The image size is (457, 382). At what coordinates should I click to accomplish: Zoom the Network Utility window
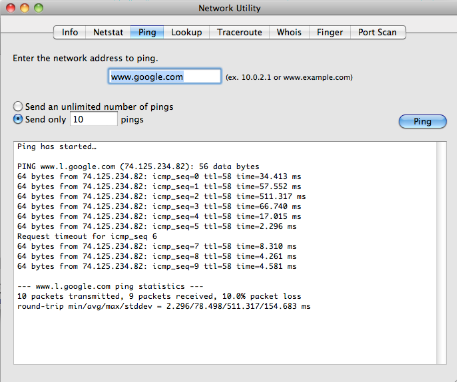[x=39, y=8]
